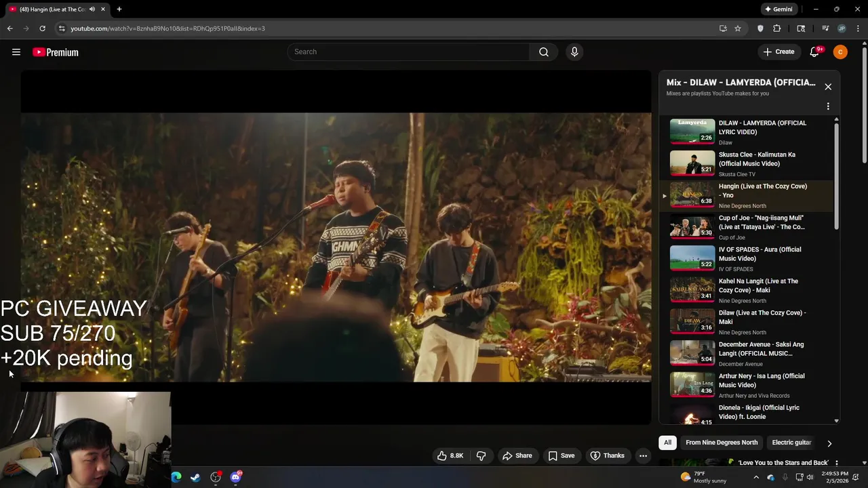Start voice search with the microphone
This screenshot has height=488, width=868.
(574, 52)
